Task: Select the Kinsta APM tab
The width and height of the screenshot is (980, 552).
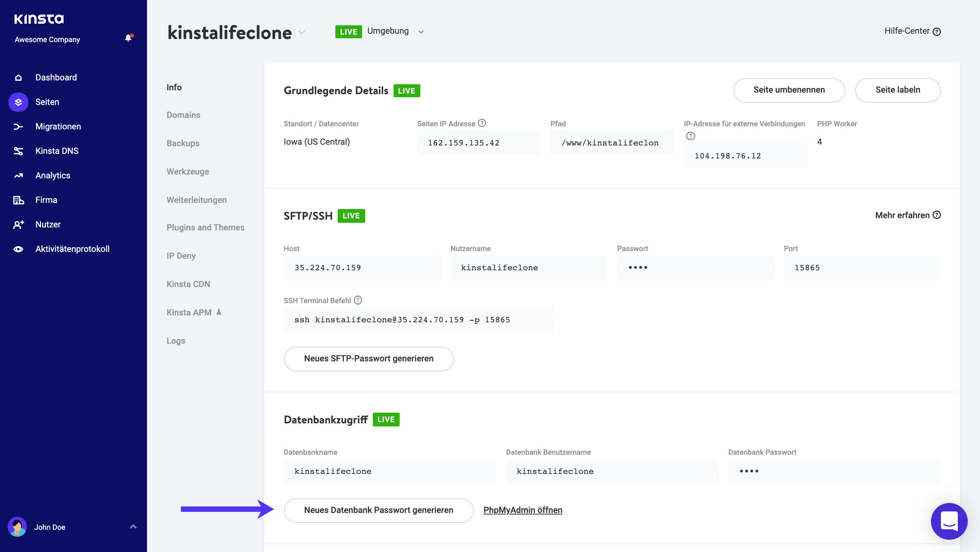Action: 189,313
